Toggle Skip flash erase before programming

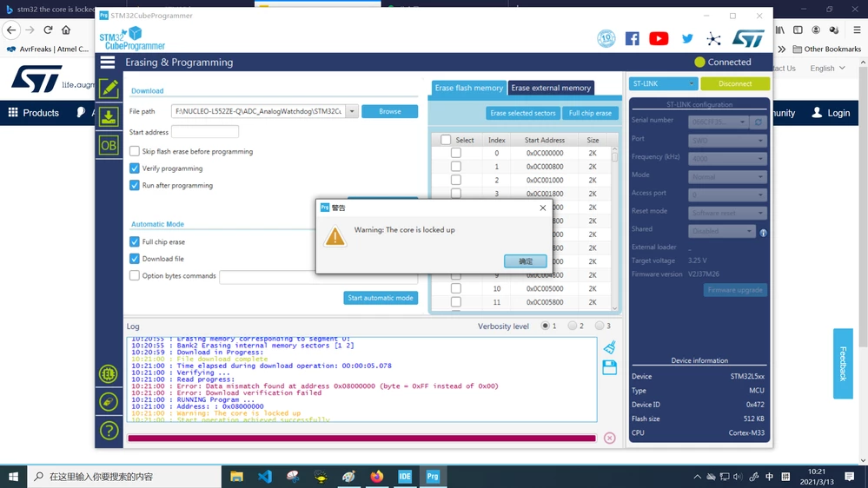point(135,151)
